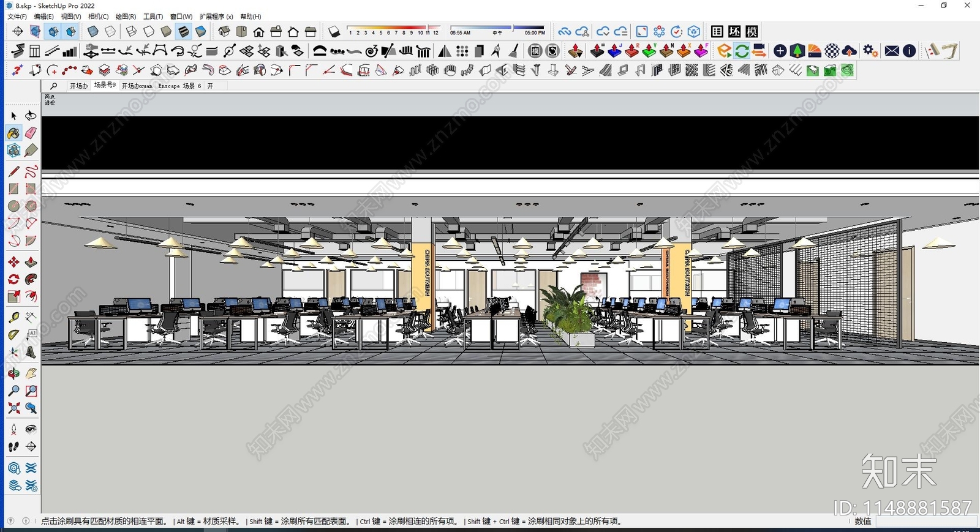Viewport: 980px width, 532px height.
Task: Switch to 开场办xuan scene tab
Action: point(137,86)
